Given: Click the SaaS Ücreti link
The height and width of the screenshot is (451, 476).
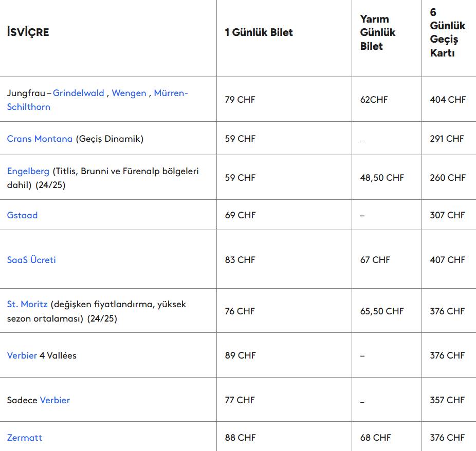Looking at the screenshot, I should tap(31, 260).
